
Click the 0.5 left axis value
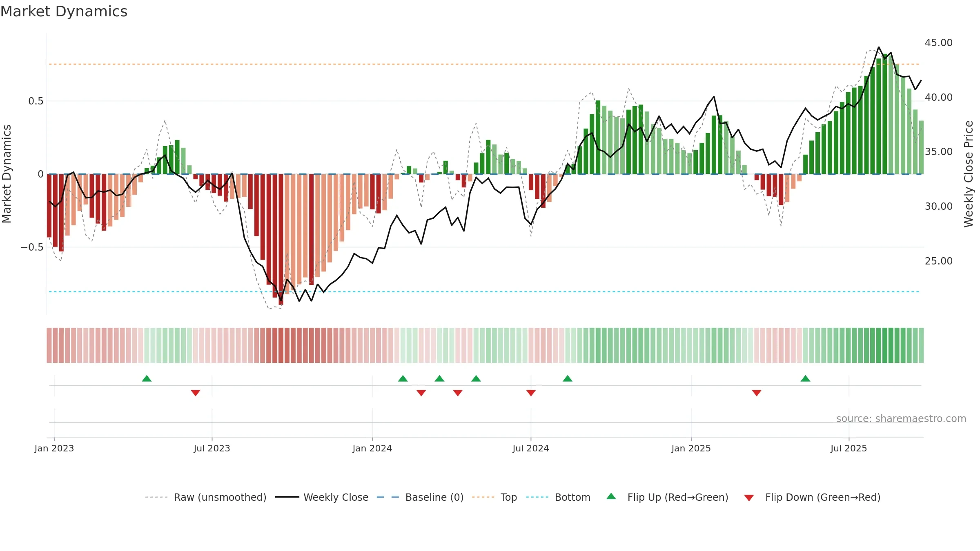click(x=36, y=101)
